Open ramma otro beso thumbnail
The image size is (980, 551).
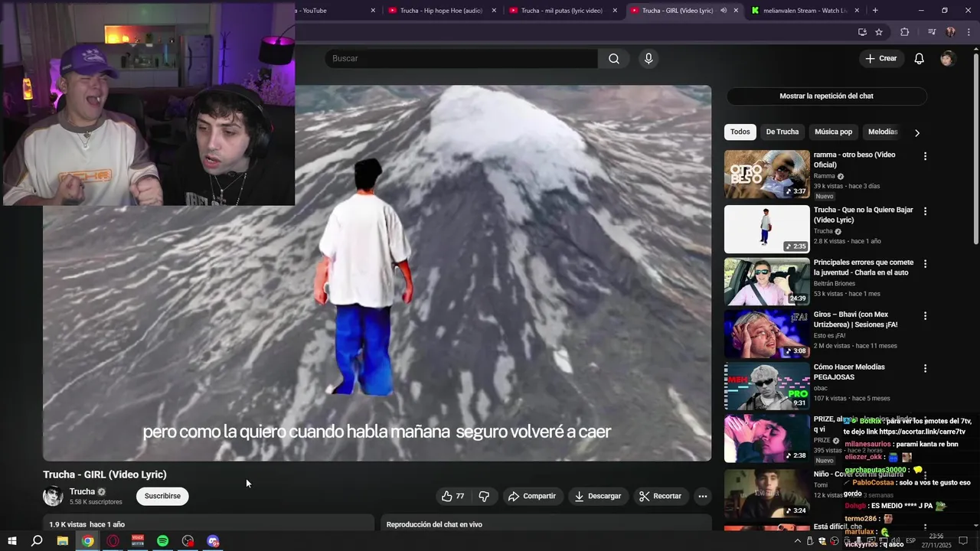coord(766,174)
